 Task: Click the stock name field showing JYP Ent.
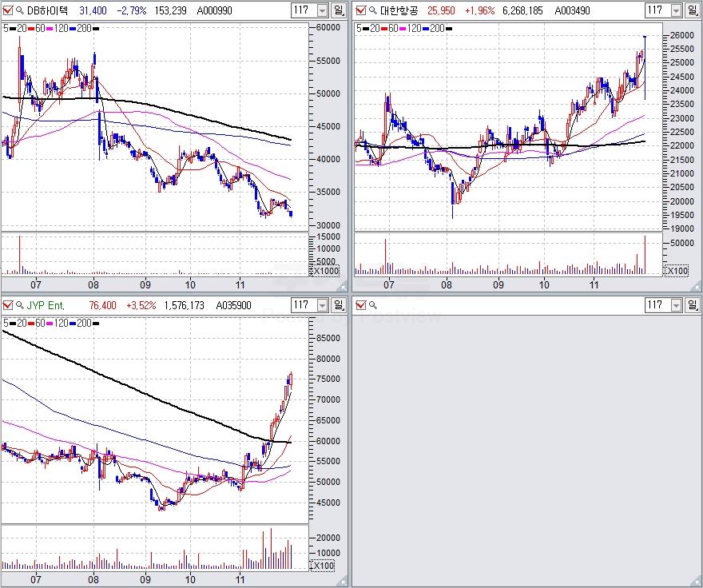click(x=46, y=305)
